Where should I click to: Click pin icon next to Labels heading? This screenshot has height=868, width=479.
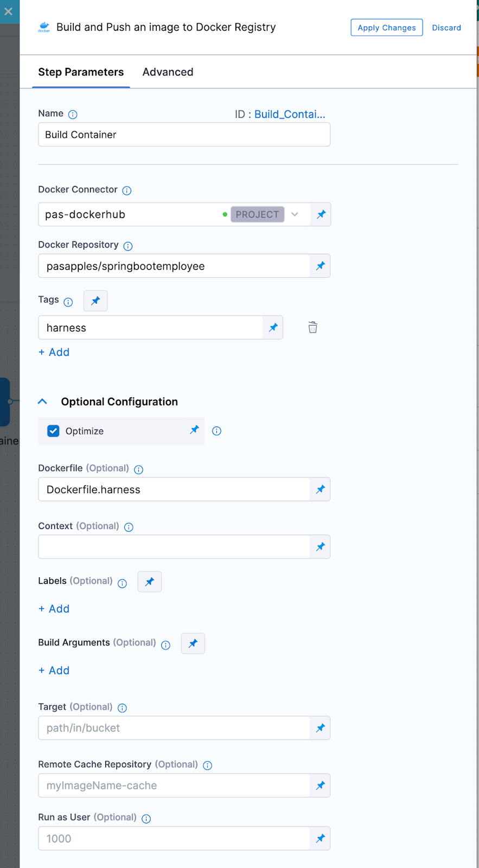click(x=150, y=582)
